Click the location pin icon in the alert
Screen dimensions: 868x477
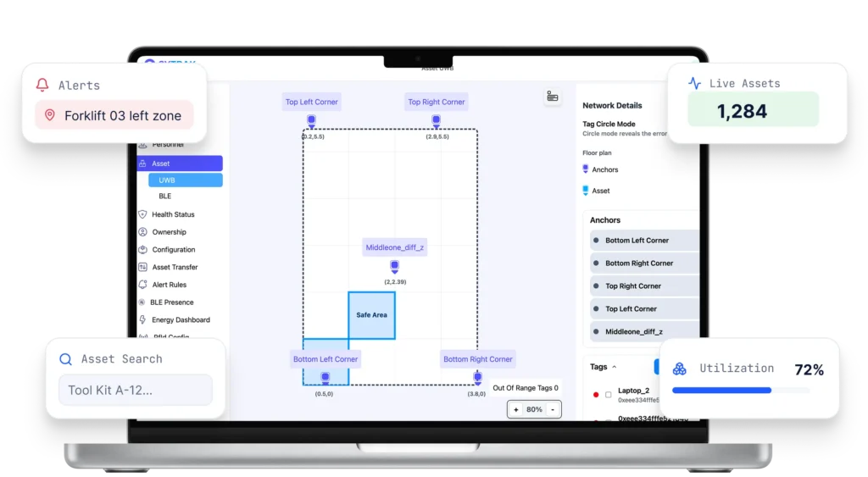tap(50, 115)
